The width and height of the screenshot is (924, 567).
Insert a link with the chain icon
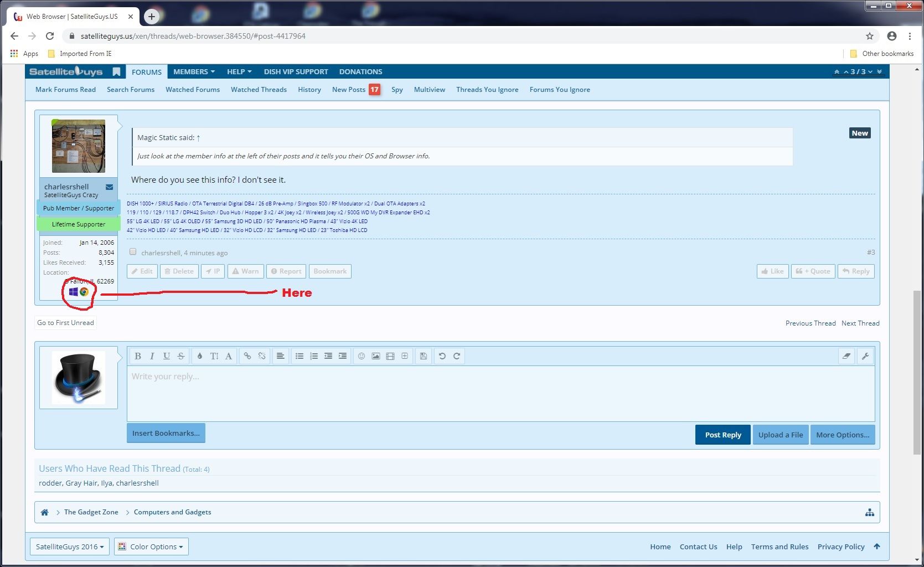click(x=247, y=356)
